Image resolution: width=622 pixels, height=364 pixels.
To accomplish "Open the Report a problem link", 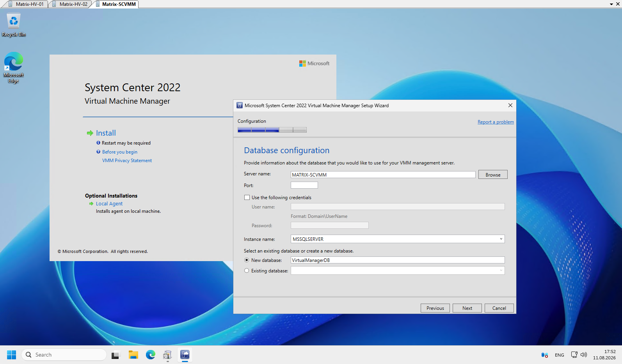I will 496,122.
